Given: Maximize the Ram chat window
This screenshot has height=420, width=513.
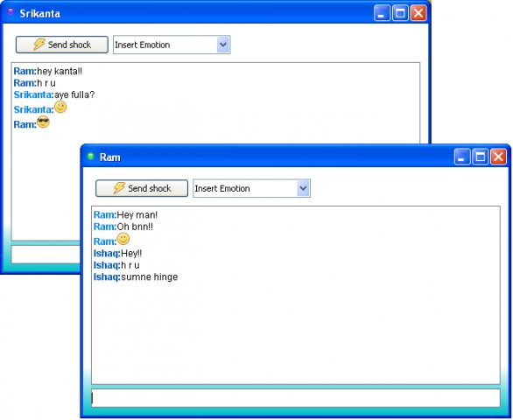Looking at the screenshot, I should (x=480, y=157).
